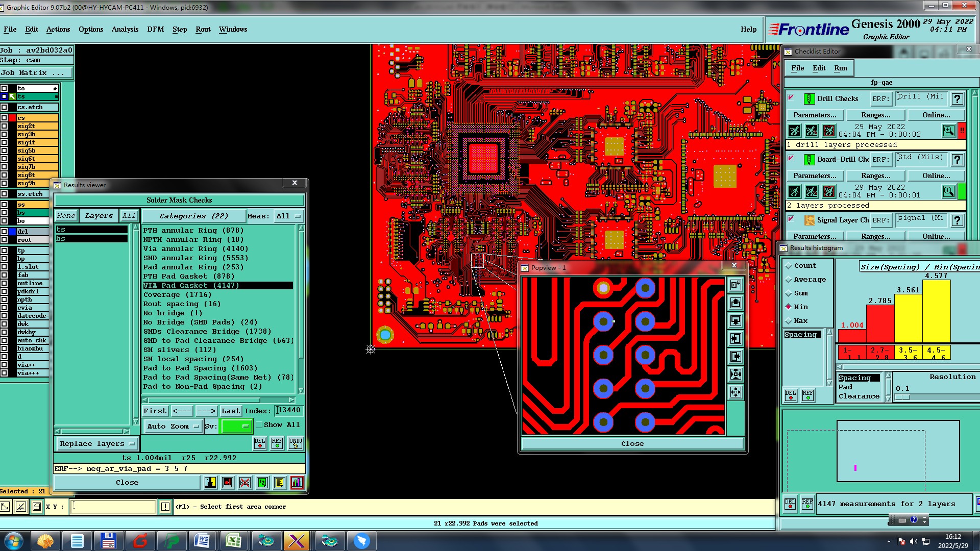The image size is (980, 551).
Task: Click the histogram chart icon in Results viewer
Action: [297, 483]
